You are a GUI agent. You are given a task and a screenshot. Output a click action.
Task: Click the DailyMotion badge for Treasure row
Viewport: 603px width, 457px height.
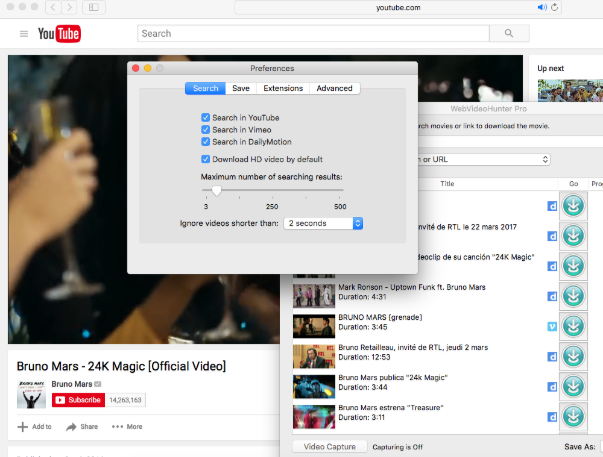(552, 417)
